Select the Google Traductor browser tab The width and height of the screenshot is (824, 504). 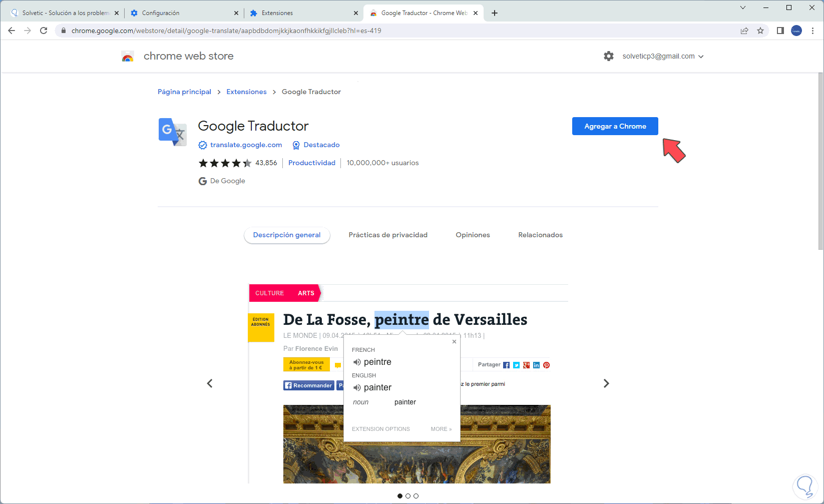pos(424,13)
